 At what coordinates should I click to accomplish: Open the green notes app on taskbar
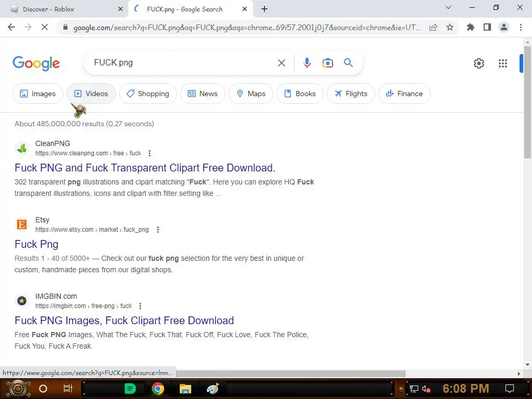[x=130, y=389]
